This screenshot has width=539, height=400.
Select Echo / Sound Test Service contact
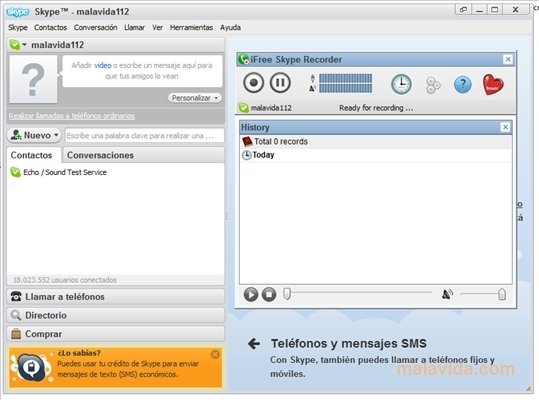115,173
